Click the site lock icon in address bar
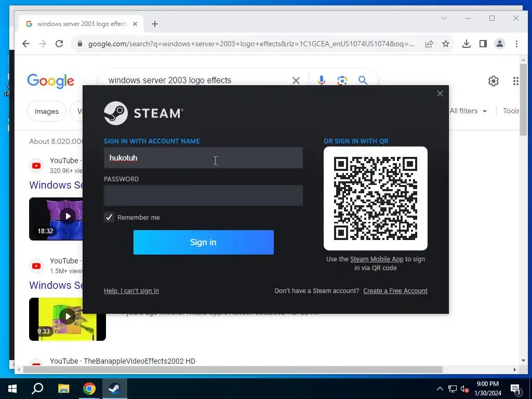The image size is (532, 399). pyautogui.click(x=80, y=44)
